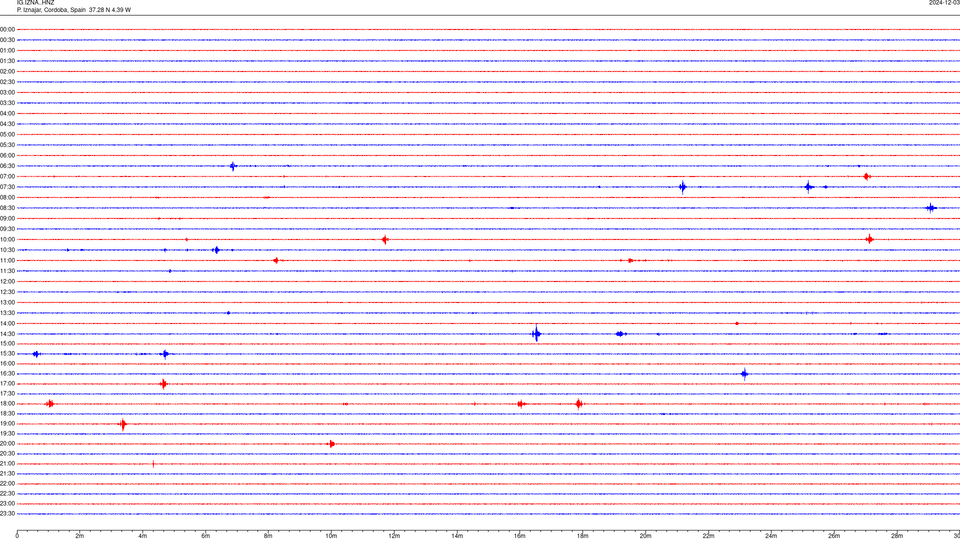Click the 22:00 time row label
The height and width of the screenshot is (540, 960).
[x=7, y=484]
